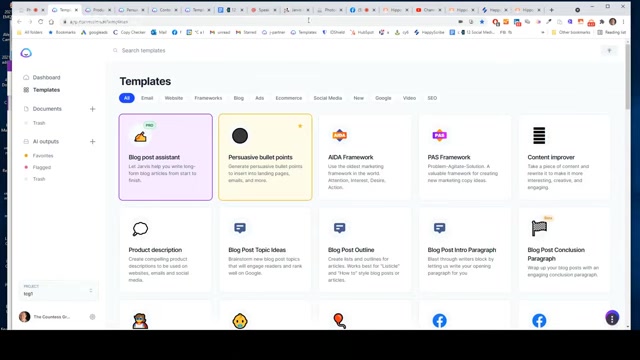Click the button at top right of search bar

pyautogui.click(x=609, y=50)
